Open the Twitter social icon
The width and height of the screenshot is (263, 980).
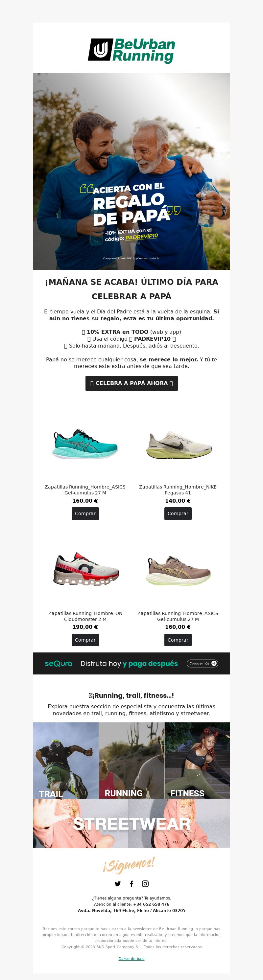pyautogui.click(x=118, y=884)
